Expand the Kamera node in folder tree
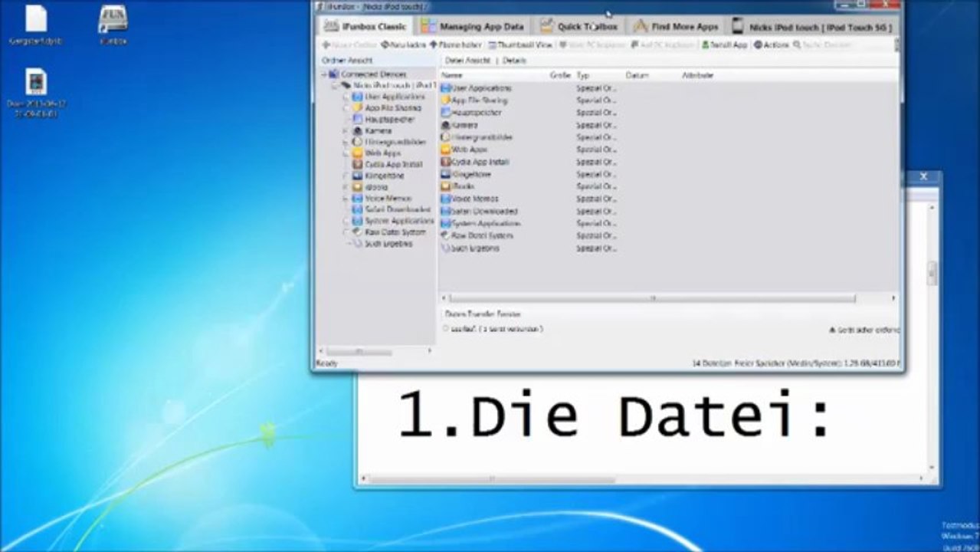This screenshot has width=980, height=552. click(x=346, y=131)
